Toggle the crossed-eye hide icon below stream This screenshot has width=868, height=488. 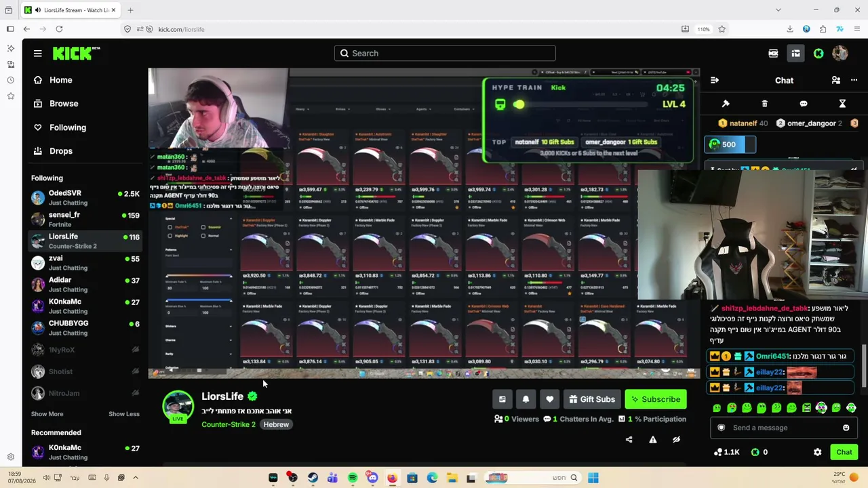click(676, 439)
